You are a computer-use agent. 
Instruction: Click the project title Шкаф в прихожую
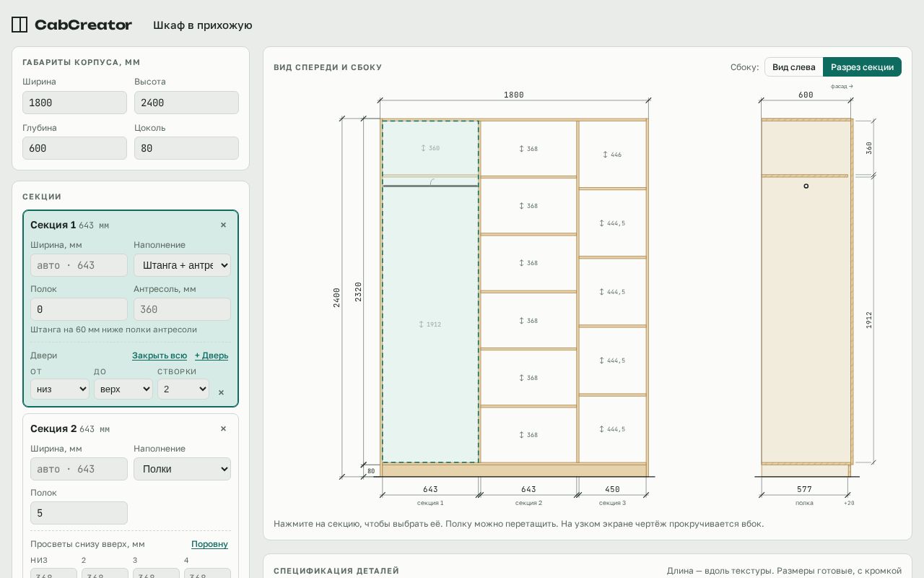pyautogui.click(x=203, y=25)
